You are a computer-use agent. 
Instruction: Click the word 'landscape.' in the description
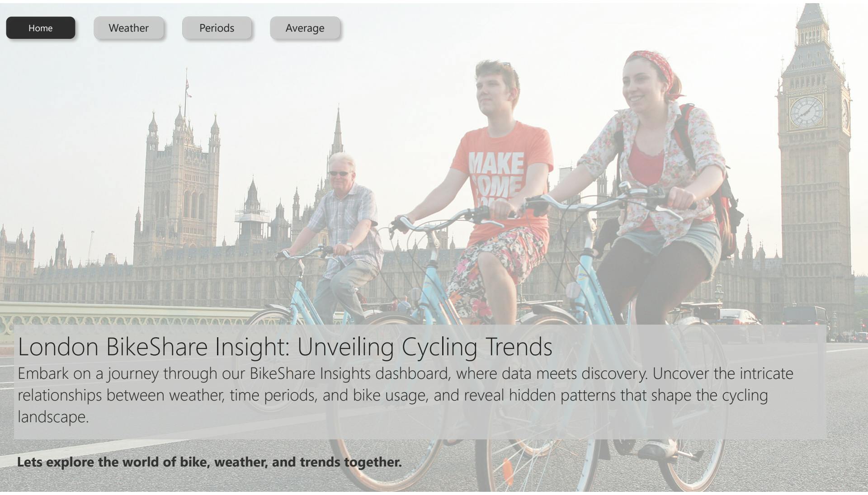pyautogui.click(x=53, y=417)
